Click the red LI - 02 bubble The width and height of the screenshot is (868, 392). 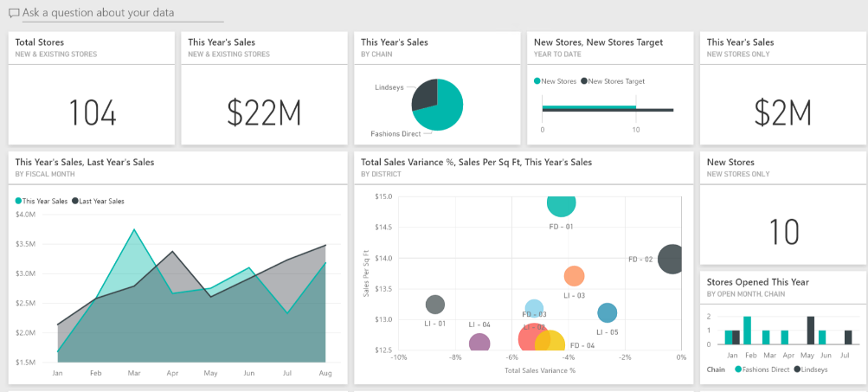click(529, 337)
